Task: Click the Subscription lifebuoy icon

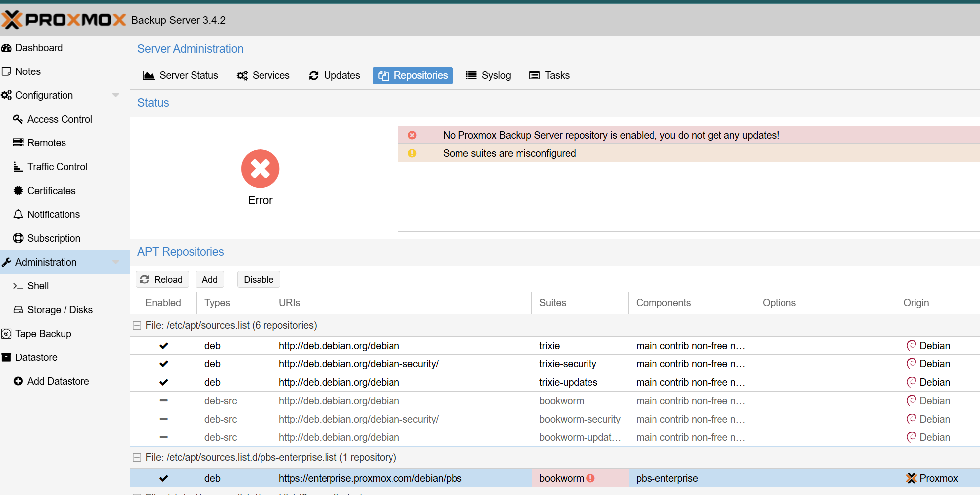Action: 18,238
